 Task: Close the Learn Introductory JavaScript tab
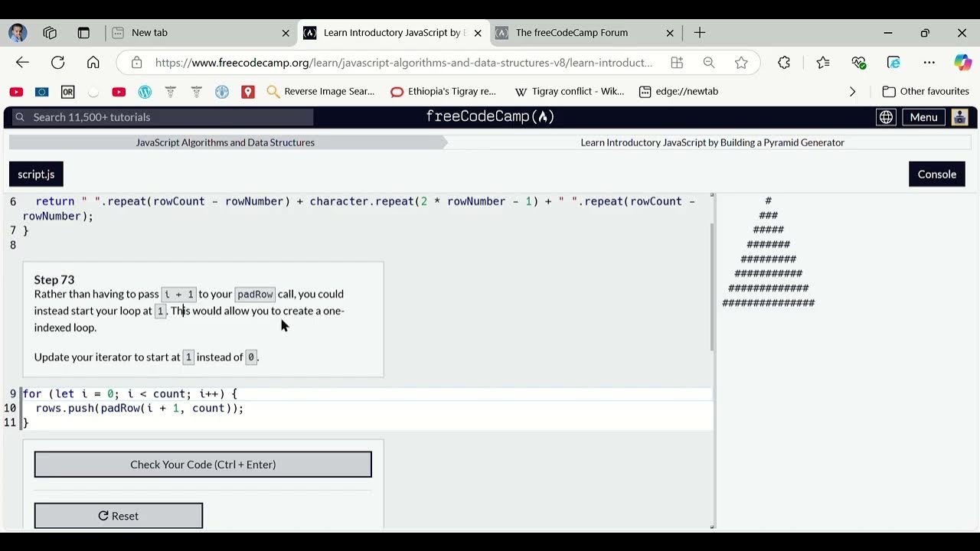[x=479, y=33]
